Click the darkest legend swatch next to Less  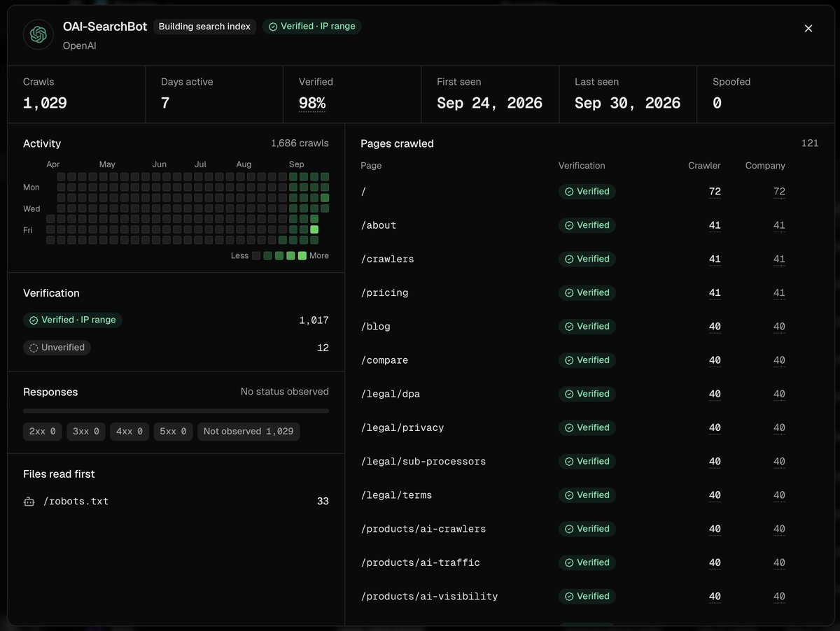(256, 256)
